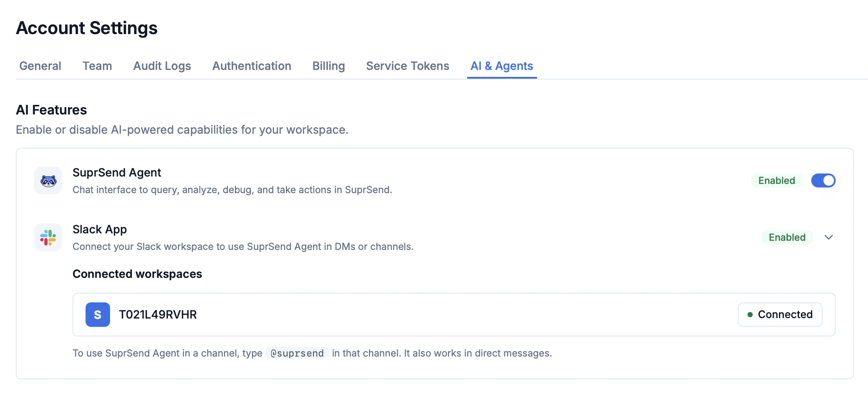Switch to the Service Tokens tab

407,66
